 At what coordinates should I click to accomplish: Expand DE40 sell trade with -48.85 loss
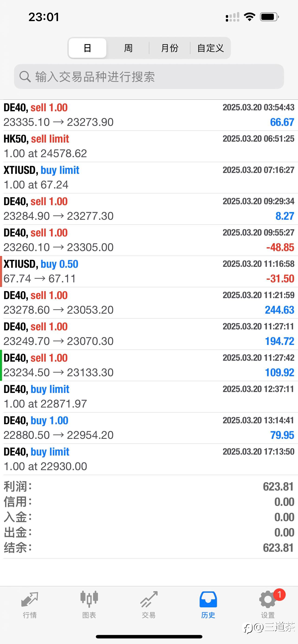[x=149, y=240]
